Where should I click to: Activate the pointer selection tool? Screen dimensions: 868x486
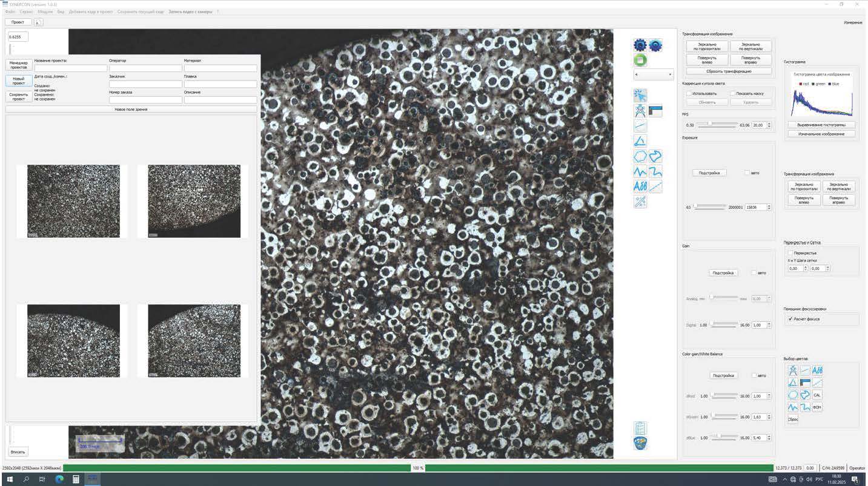point(640,96)
